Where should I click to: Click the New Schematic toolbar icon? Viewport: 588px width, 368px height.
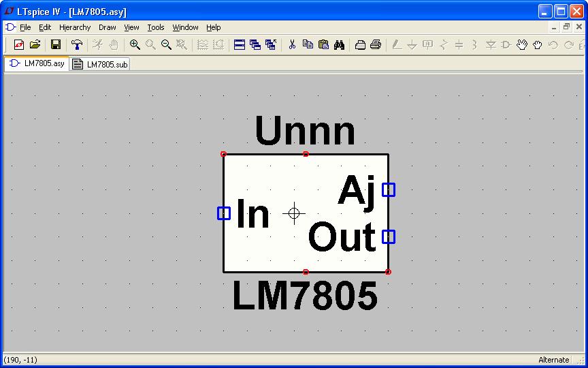coord(19,45)
